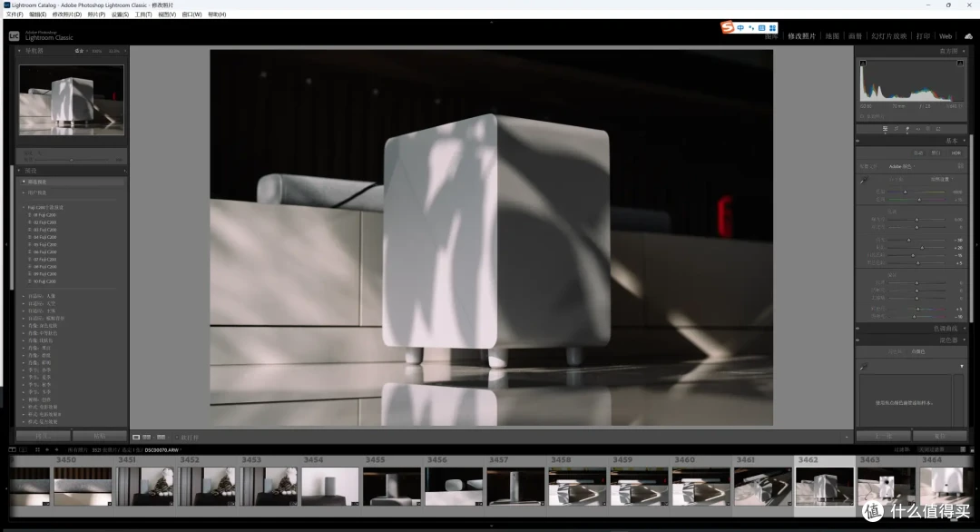980x532 pixels.
Task: Select filmstrip thumbnail 3451
Action: [x=145, y=487]
